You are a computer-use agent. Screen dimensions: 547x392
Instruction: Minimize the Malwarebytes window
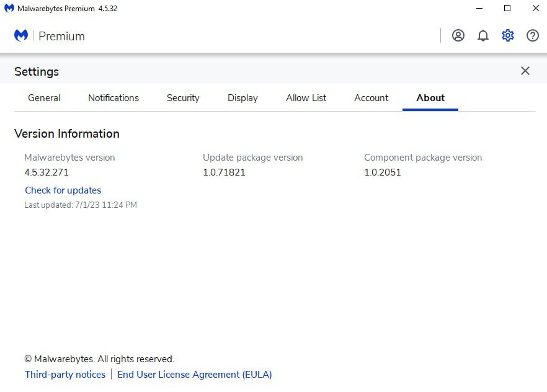(x=479, y=8)
